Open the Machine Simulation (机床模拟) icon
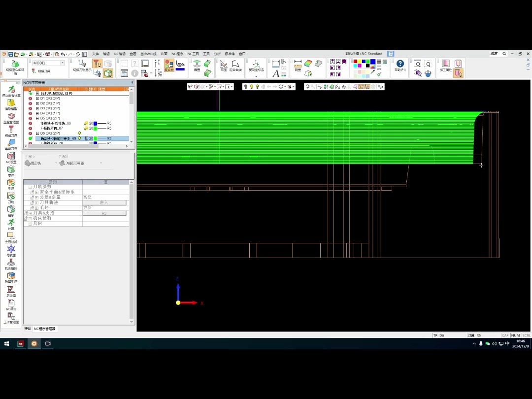The height and width of the screenshot is (399, 532). coord(10,263)
